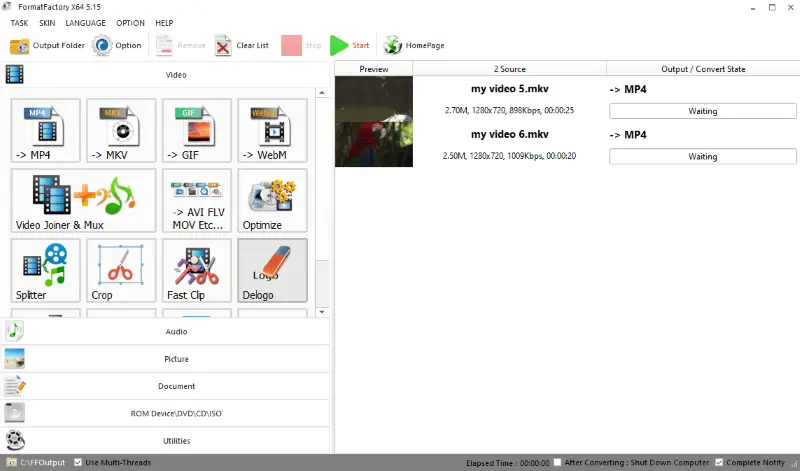Viewport: 800px width, 471px height.
Task: Select the my video 6.mkv task row
Action: coord(567,144)
